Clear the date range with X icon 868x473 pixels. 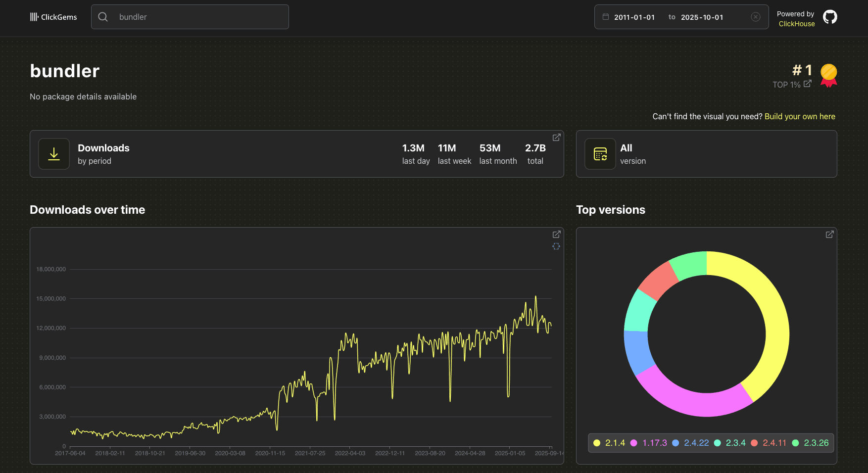click(755, 17)
